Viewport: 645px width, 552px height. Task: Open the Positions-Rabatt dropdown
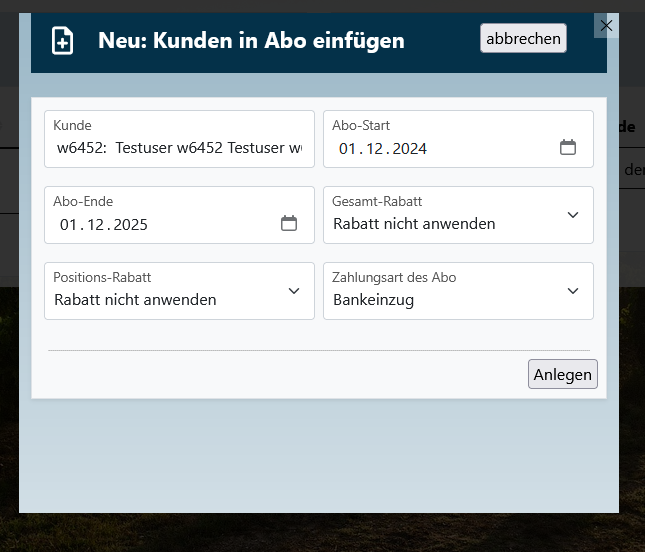(293, 291)
